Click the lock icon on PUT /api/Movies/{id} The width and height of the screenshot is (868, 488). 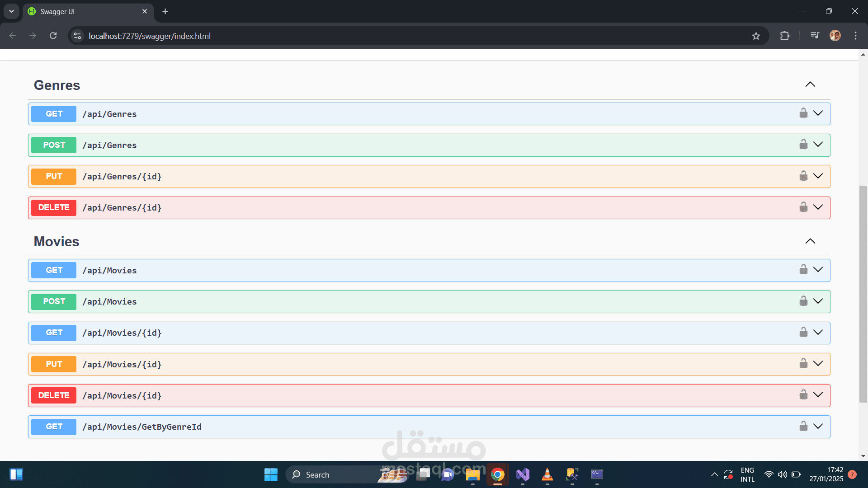803,363
